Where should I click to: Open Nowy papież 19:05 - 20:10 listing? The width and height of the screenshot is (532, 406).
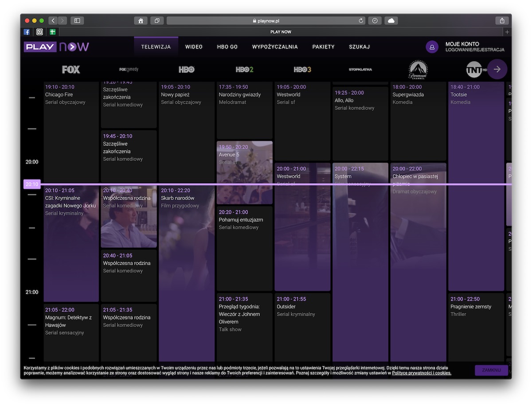click(x=187, y=132)
